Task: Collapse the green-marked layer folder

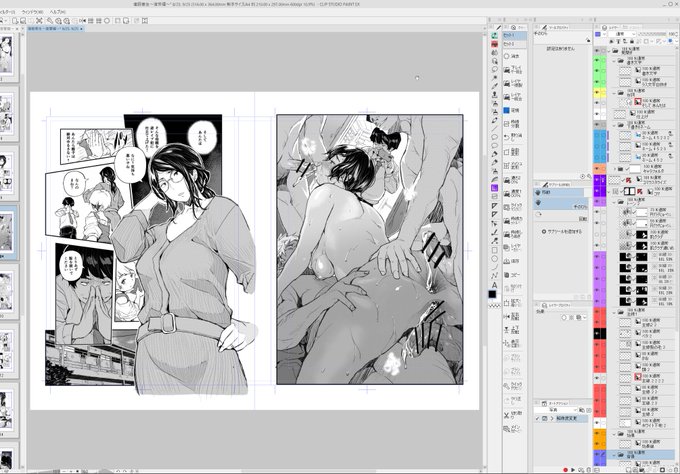Action: click(x=614, y=61)
